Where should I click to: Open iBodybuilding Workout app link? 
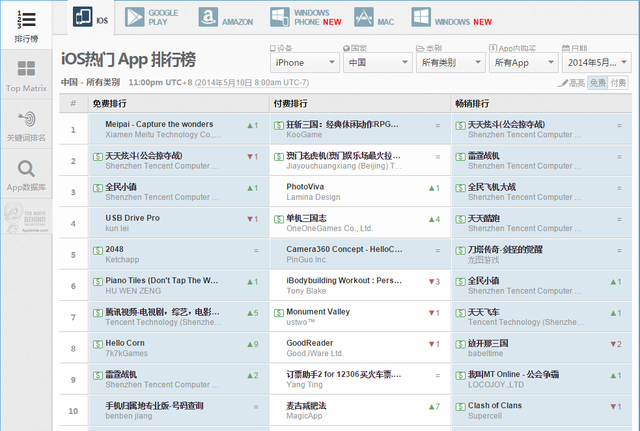344,280
